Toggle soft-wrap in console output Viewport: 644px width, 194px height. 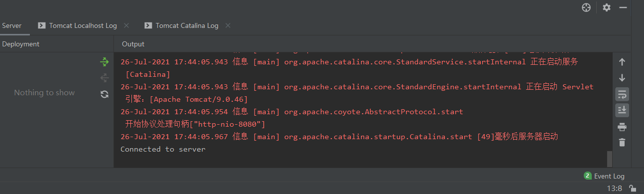coord(622,94)
